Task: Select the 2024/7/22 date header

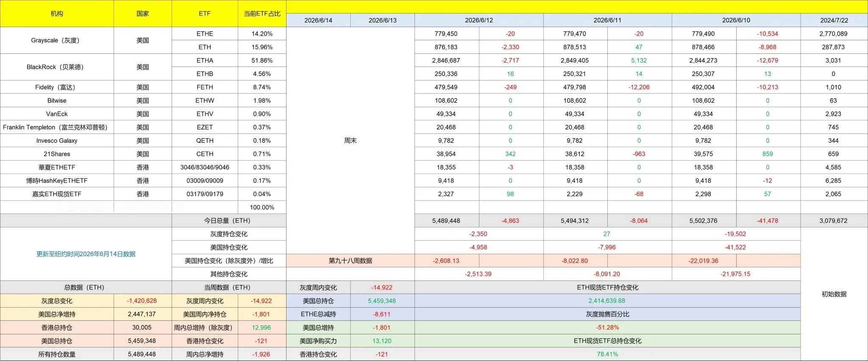Action: pyautogui.click(x=834, y=20)
